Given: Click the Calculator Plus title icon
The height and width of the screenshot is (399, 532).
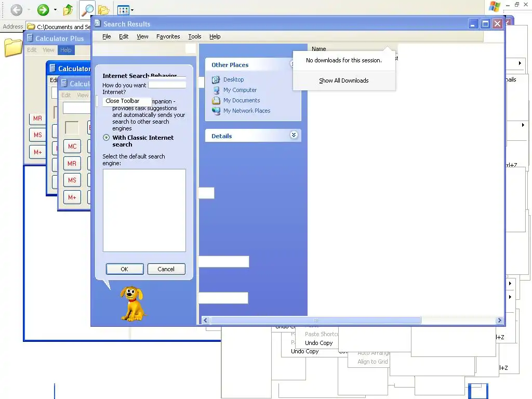Looking at the screenshot, I should pos(30,38).
